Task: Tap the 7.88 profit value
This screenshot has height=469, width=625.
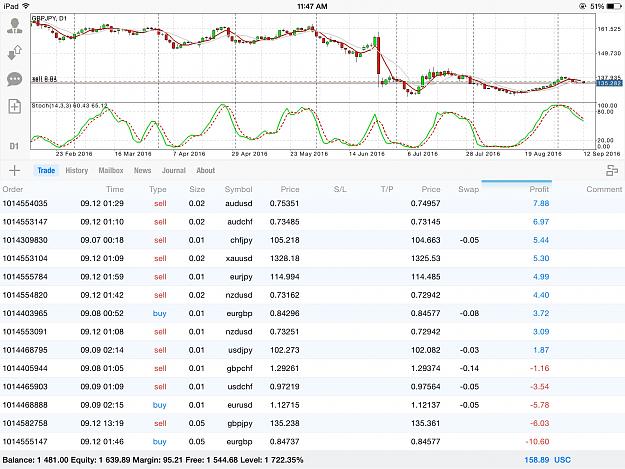Action: tap(541, 203)
